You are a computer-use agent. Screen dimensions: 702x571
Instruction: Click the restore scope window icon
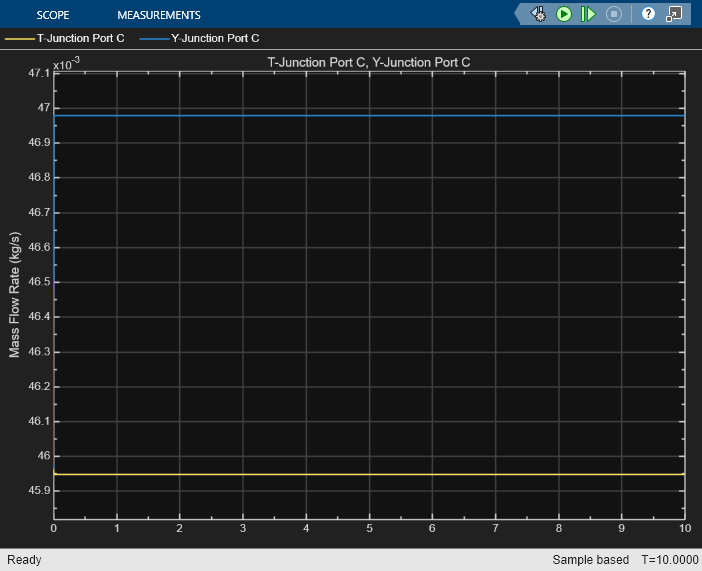tap(674, 14)
